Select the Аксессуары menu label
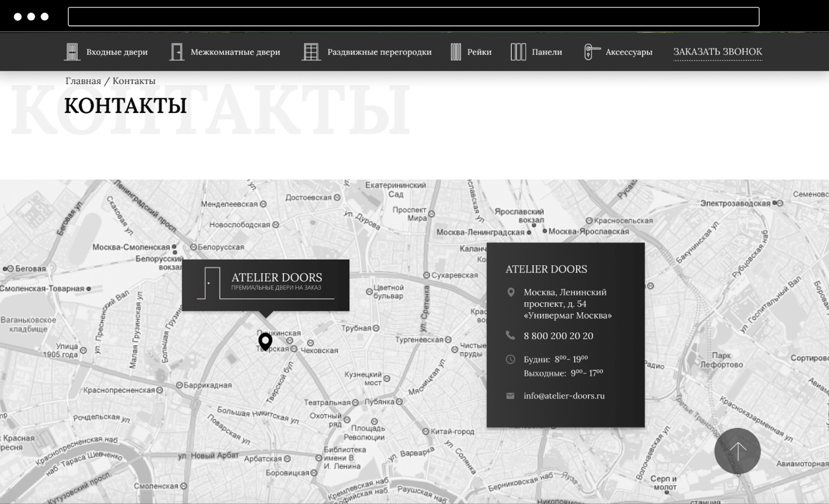 629,52
